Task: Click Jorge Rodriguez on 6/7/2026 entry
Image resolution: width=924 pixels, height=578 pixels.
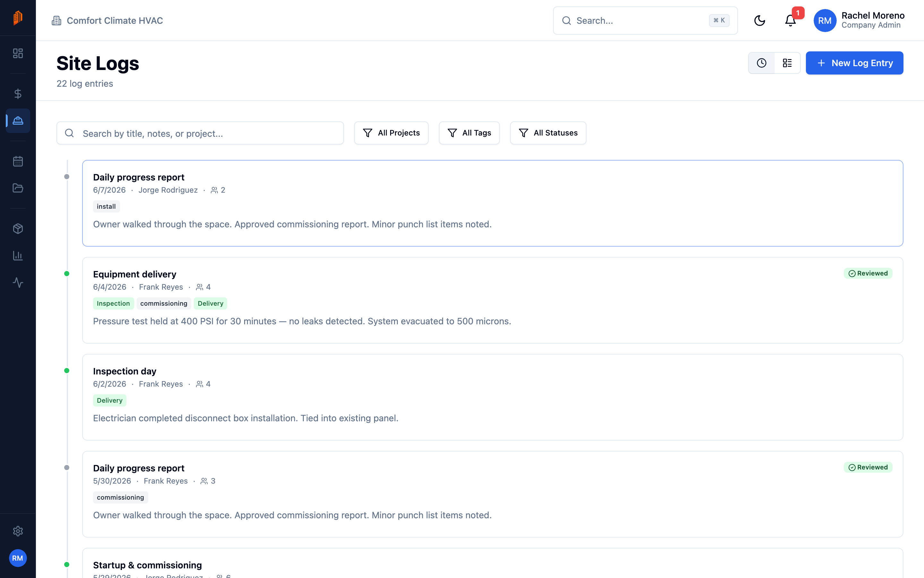Action: click(x=168, y=190)
